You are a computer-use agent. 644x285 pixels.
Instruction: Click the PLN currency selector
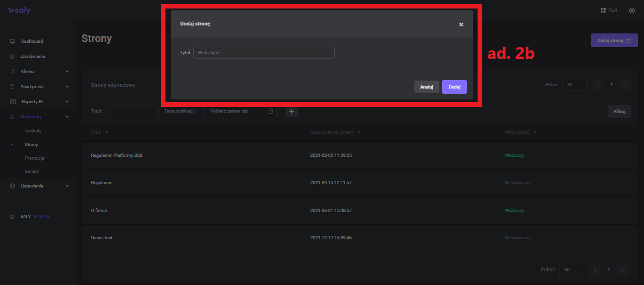609,10
